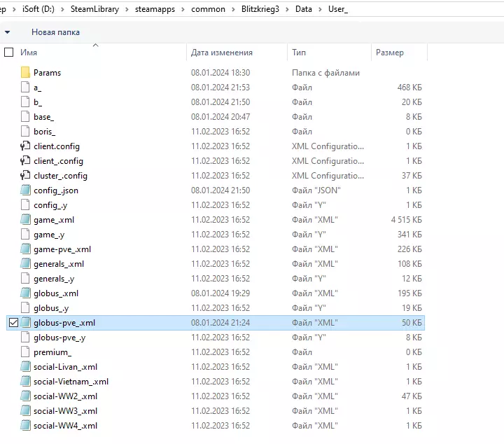Click the base_ file icon
Image resolution: width=504 pixels, height=444 pixels.
point(25,117)
